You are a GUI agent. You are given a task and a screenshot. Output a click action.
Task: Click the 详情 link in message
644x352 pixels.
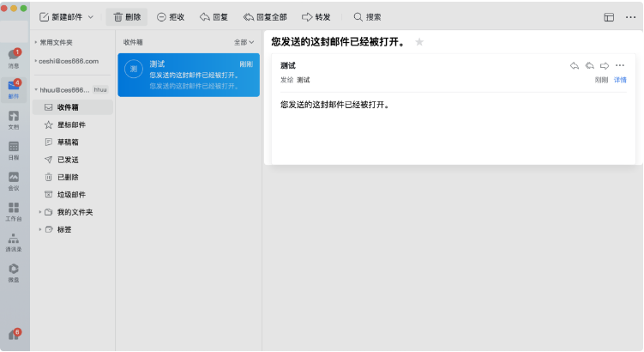620,80
